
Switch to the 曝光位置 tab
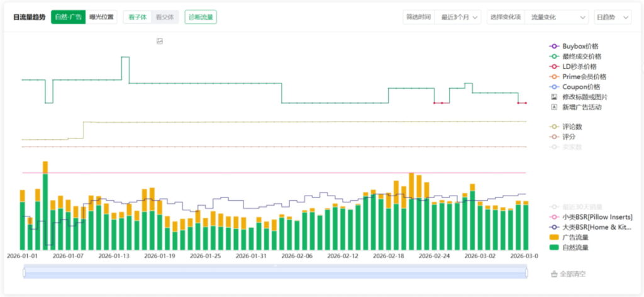(102, 17)
